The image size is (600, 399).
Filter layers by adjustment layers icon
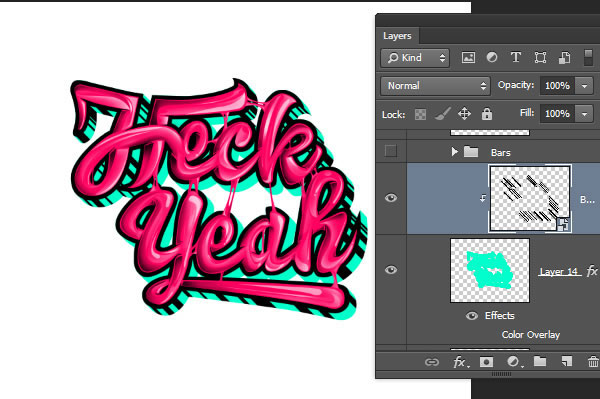(492, 57)
